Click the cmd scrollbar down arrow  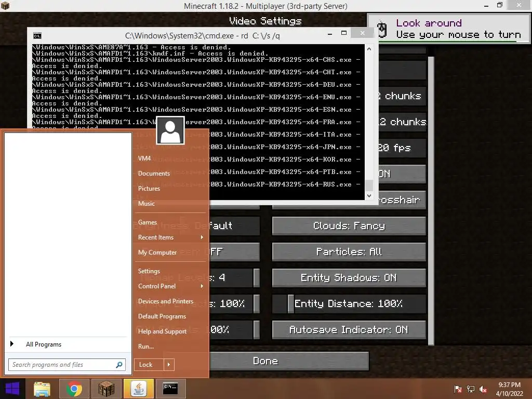point(369,196)
